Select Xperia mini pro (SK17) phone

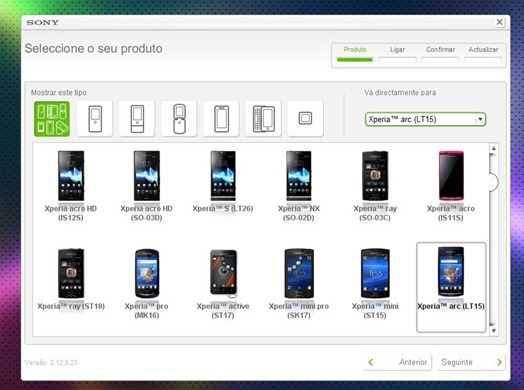(x=299, y=283)
